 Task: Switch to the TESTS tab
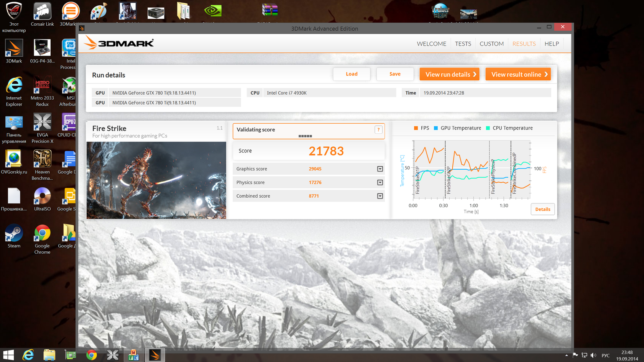click(463, 44)
